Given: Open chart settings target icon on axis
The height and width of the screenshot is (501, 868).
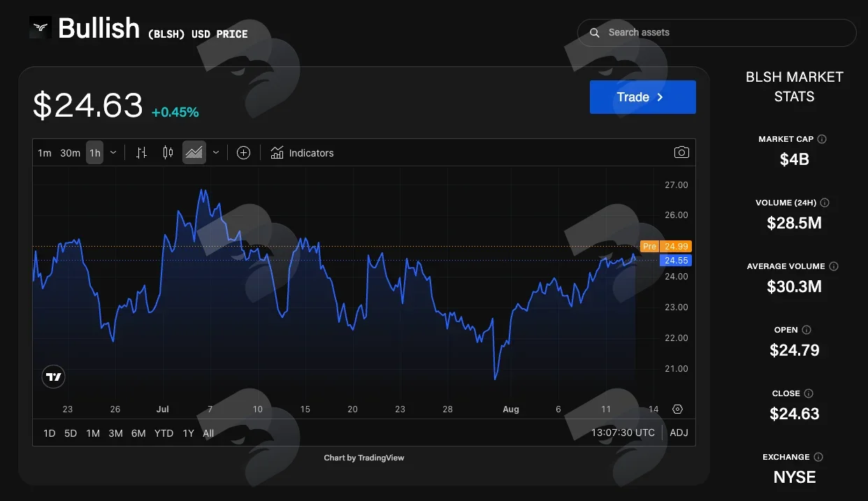Looking at the screenshot, I should coord(677,409).
